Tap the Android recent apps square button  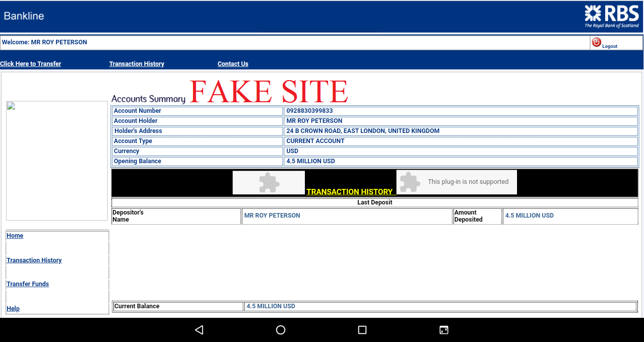click(x=362, y=330)
